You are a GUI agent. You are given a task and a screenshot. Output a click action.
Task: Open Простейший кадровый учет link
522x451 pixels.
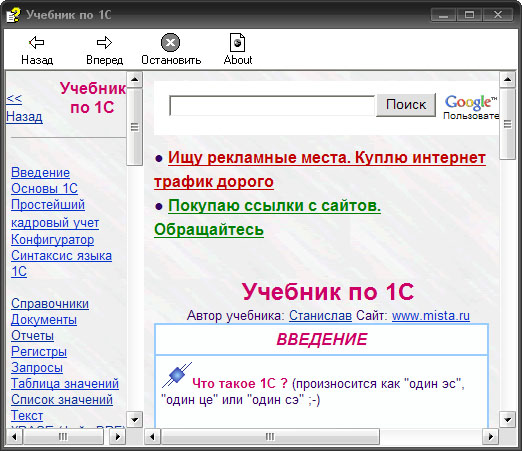click(55, 214)
